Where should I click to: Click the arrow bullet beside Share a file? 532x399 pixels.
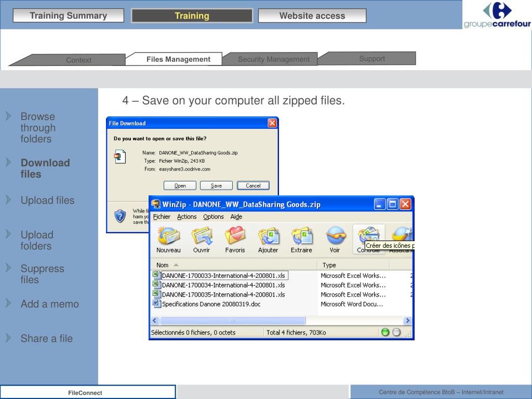[x=8, y=338]
